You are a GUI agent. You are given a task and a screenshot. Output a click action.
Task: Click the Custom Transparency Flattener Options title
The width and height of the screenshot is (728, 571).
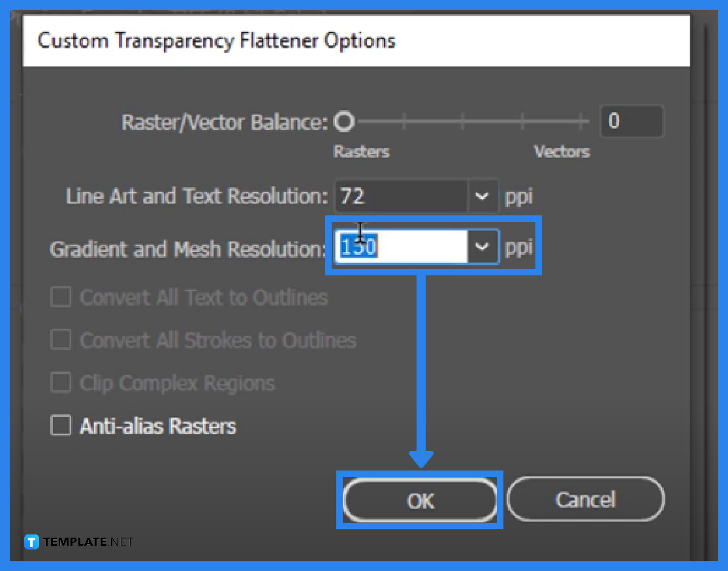coord(217,40)
